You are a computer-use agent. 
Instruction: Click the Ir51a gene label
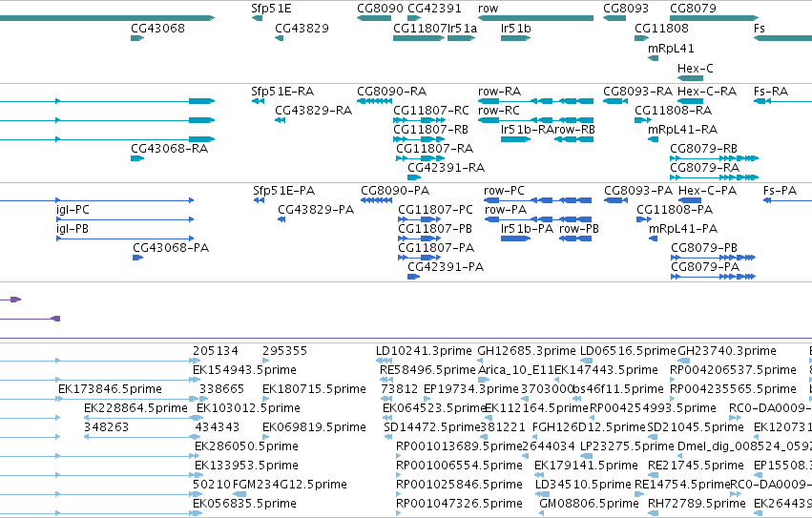[462, 28]
